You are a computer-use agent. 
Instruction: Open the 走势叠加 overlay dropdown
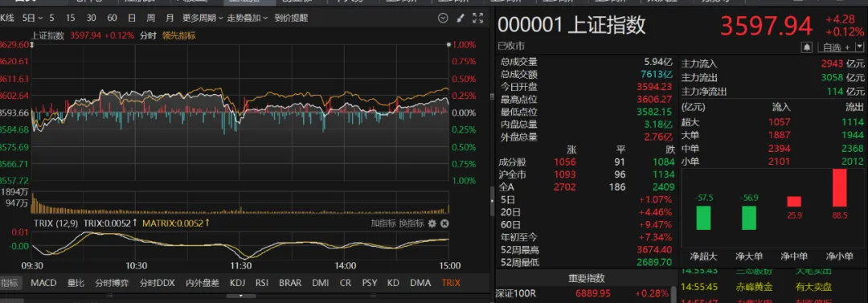pyautogui.click(x=247, y=18)
